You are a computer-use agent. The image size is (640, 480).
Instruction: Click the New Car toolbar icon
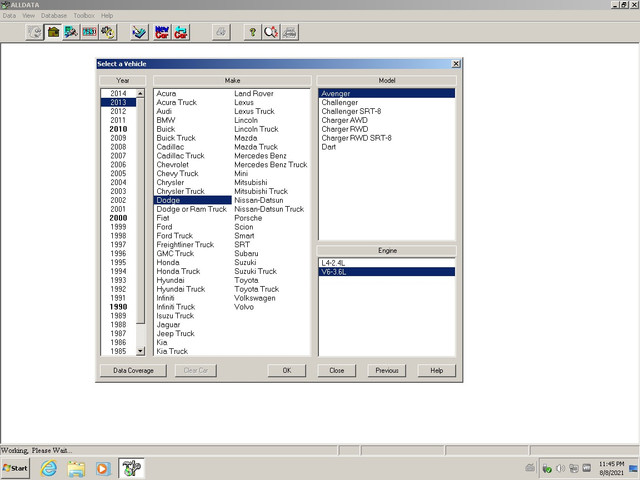tap(162, 32)
